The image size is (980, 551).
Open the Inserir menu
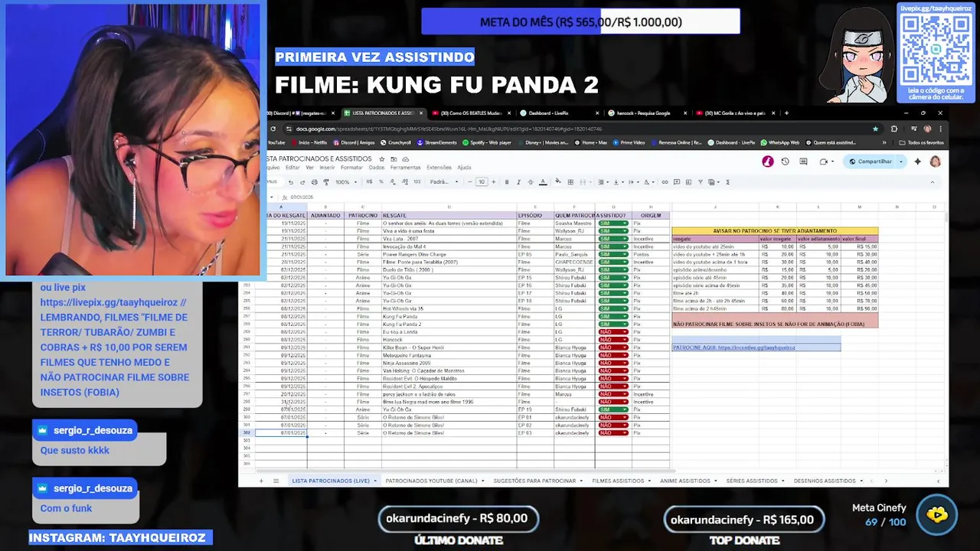coord(327,168)
